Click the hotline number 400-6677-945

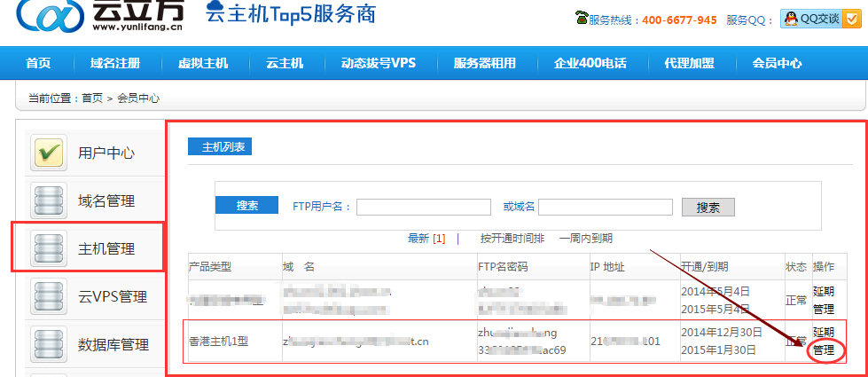tap(679, 20)
